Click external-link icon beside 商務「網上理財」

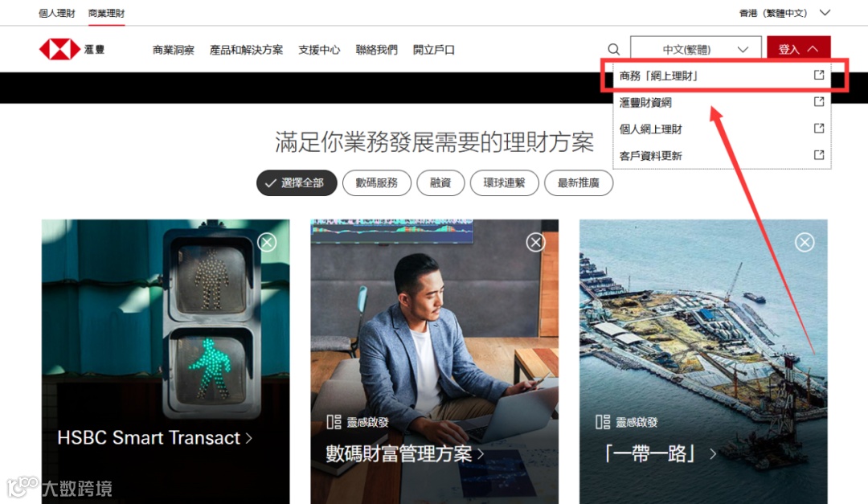(819, 75)
